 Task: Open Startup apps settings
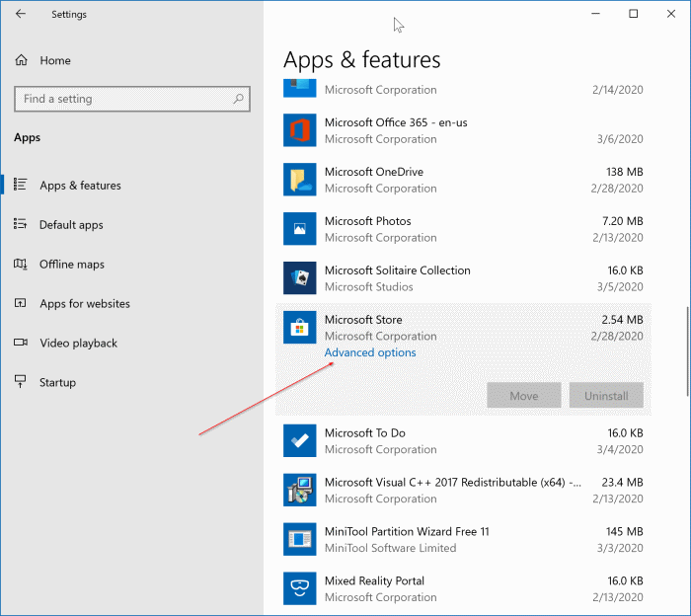[57, 382]
